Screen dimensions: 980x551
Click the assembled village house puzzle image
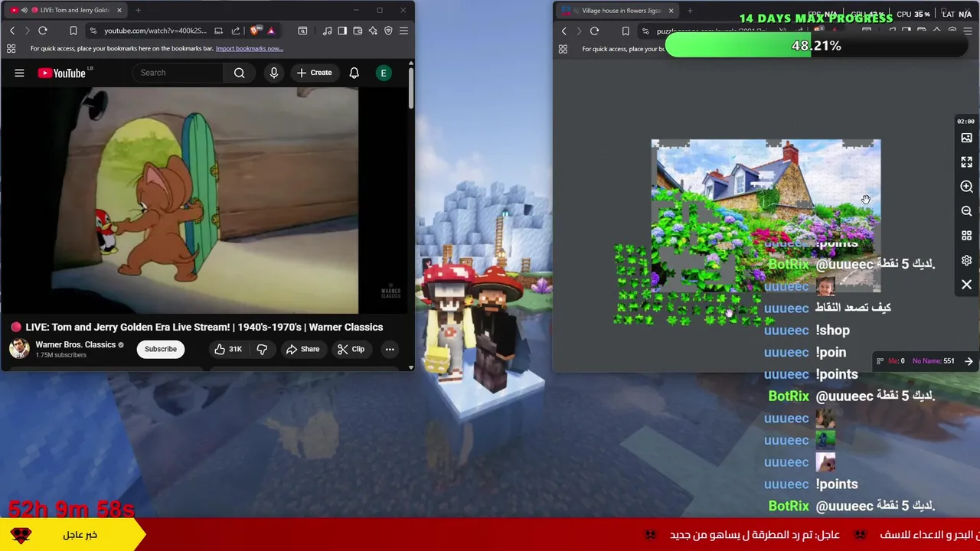coord(766,216)
